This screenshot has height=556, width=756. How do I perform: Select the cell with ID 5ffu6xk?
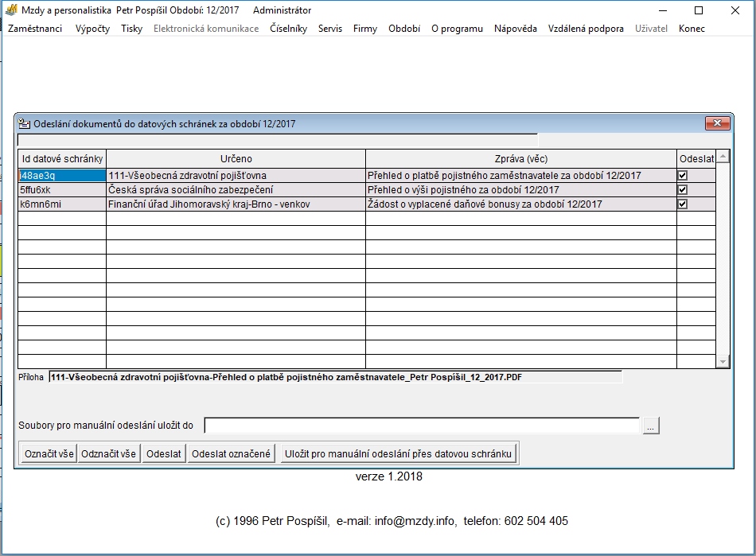[x=62, y=190]
